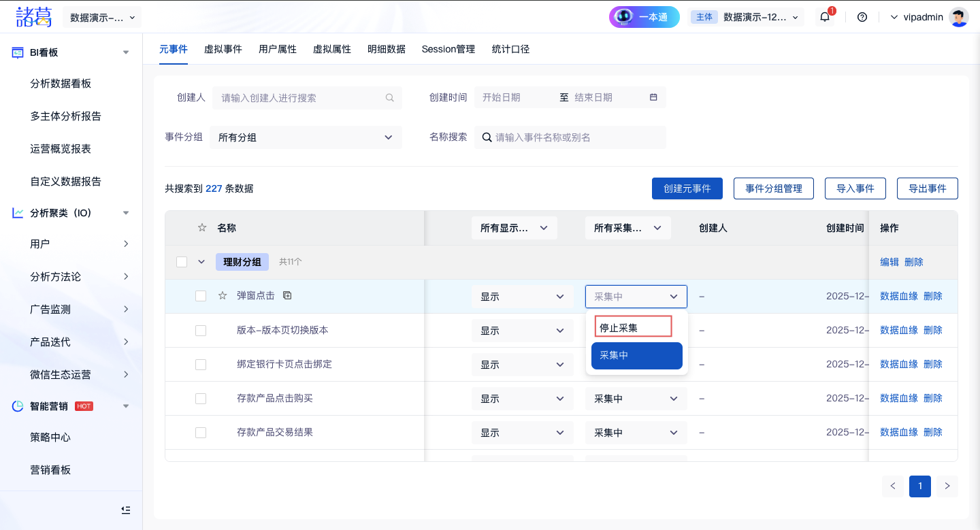
Task: Check the 理财分组 group checkbox
Action: click(x=182, y=262)
